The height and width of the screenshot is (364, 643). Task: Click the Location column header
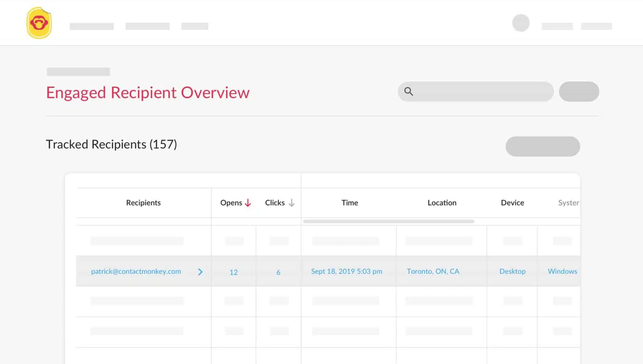coord(442,203)
